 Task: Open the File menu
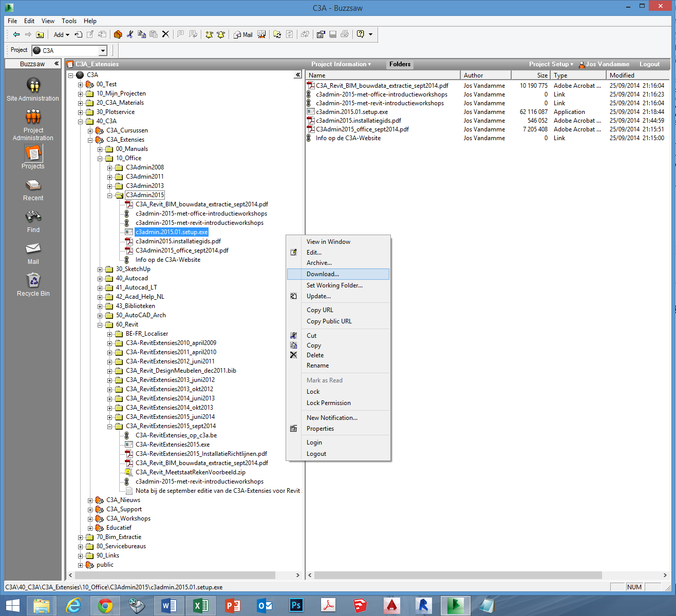(x=12, y=21)
